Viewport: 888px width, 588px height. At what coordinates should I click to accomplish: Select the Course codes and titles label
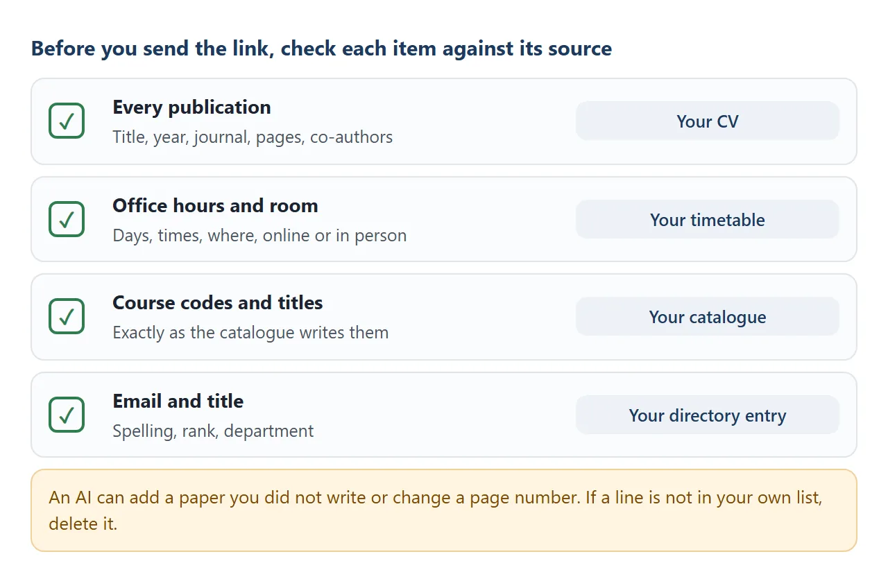(218, 302)
